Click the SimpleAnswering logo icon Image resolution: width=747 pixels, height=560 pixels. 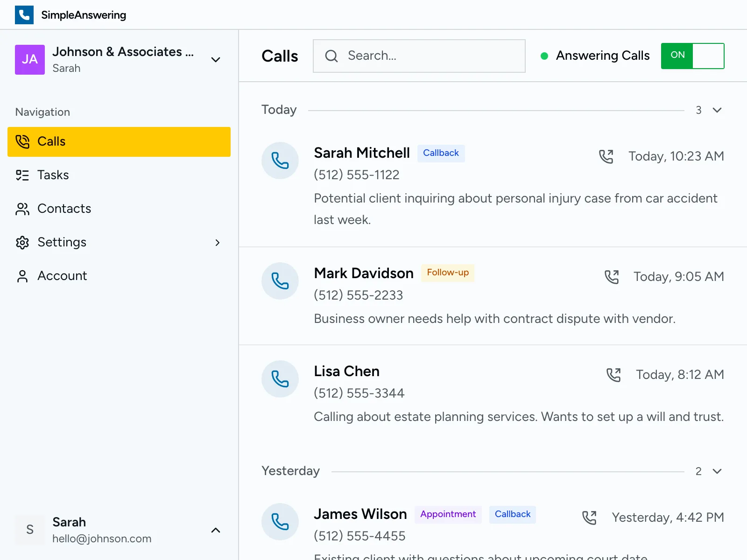(24, 14)
